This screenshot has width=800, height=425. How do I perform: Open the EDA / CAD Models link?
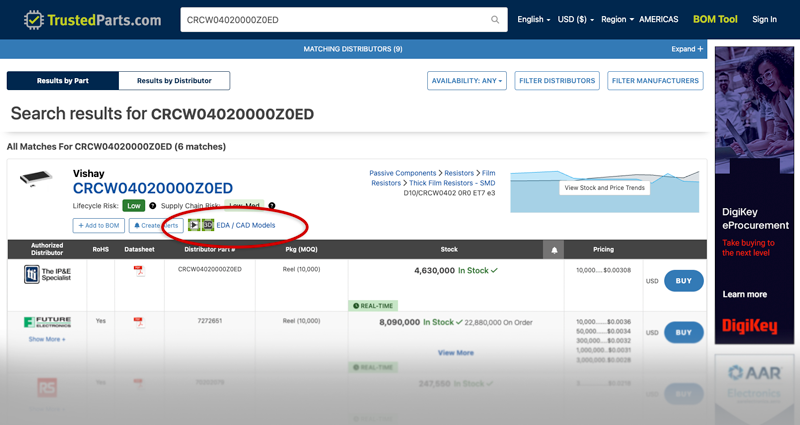point(245,225)
